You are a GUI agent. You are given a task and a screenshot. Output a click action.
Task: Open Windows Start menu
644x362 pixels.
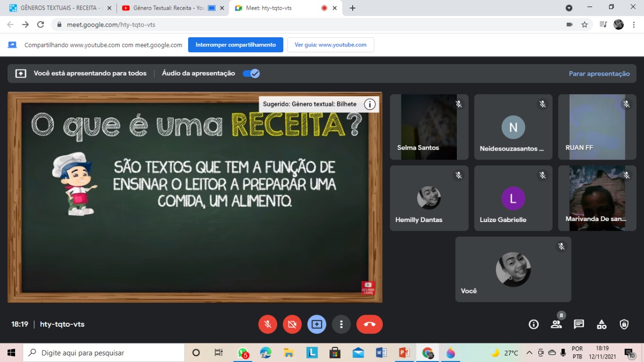tap(11, 352)
